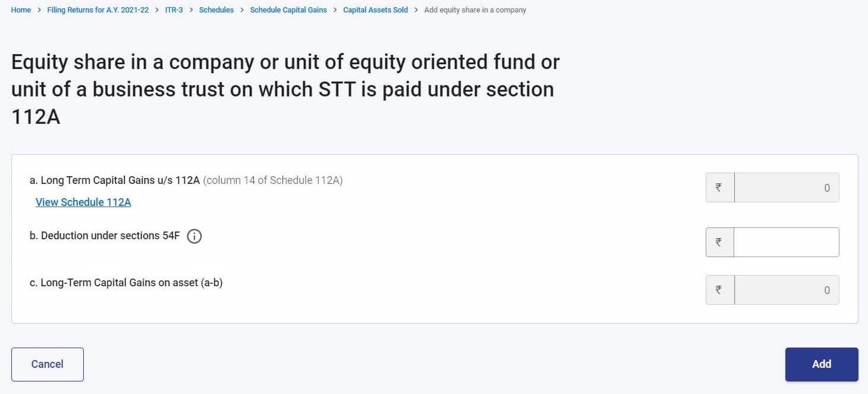The width and height of the screenshot is (868, 394).
Task: Return to the Schedules breadcrumb
Action: click(x=216, y=10)
